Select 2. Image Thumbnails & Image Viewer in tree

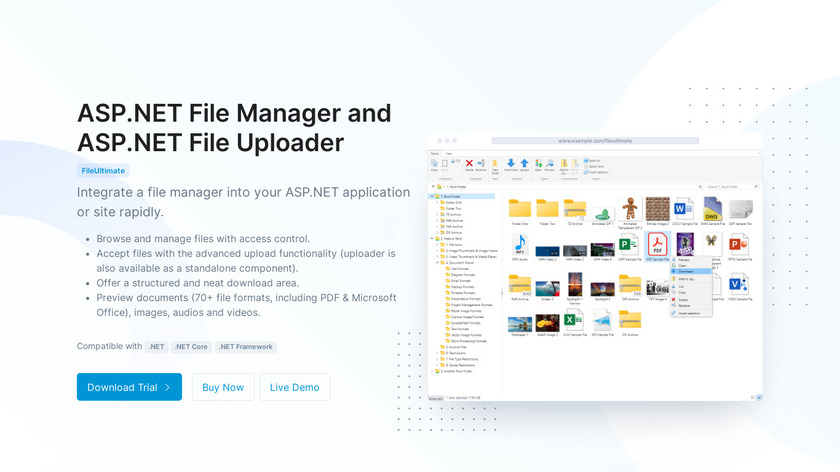coord(469,251)
